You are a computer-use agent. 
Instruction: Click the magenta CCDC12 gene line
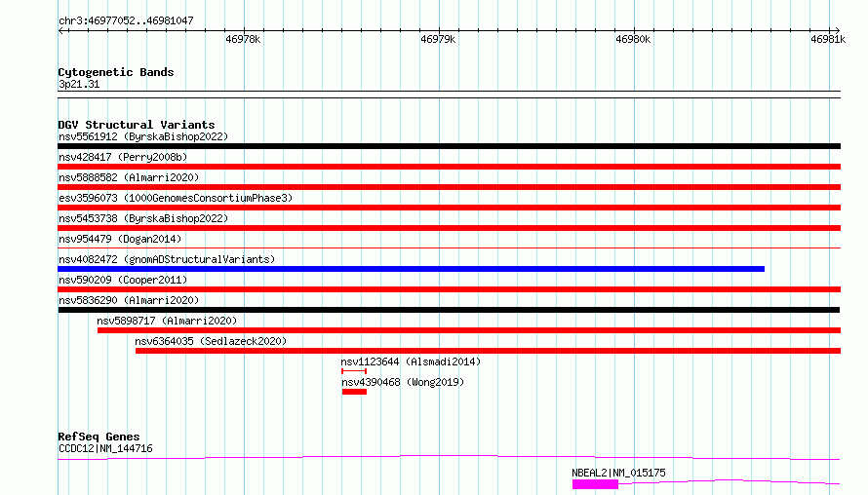pyautogui.click(x=449, y=457)
